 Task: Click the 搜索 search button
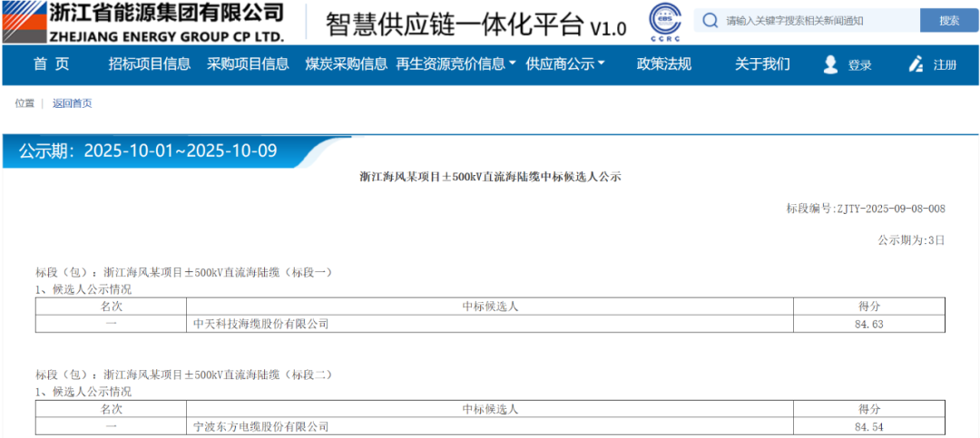coord(949,21)
